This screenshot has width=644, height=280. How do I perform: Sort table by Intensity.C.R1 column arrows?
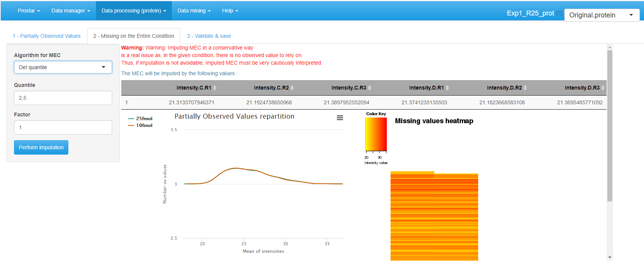click(215, 88)
